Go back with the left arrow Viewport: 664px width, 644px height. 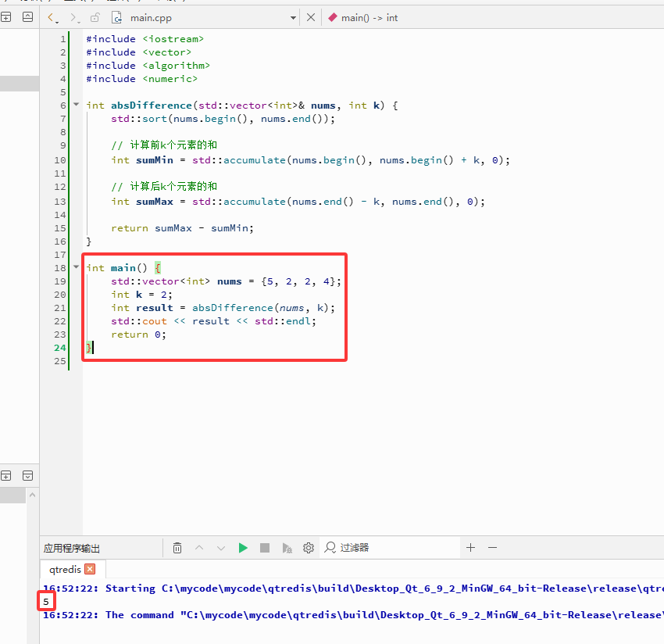(x=51, y=17)
